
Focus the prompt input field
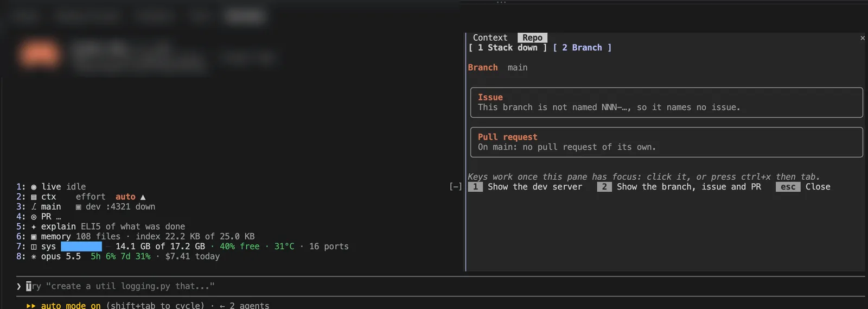[x=441, y=286]
